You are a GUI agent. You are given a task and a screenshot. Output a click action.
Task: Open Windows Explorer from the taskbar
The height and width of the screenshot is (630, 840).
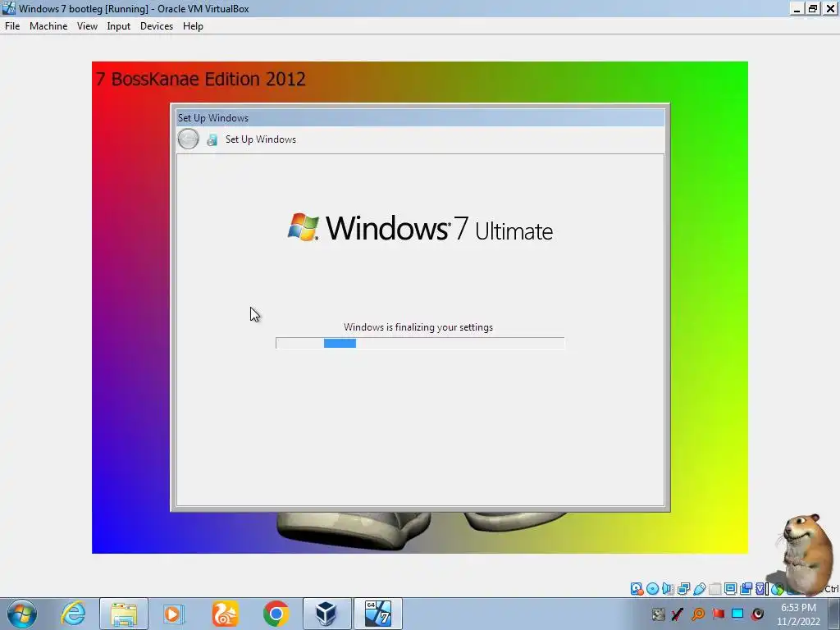click(x=124, y=614)
